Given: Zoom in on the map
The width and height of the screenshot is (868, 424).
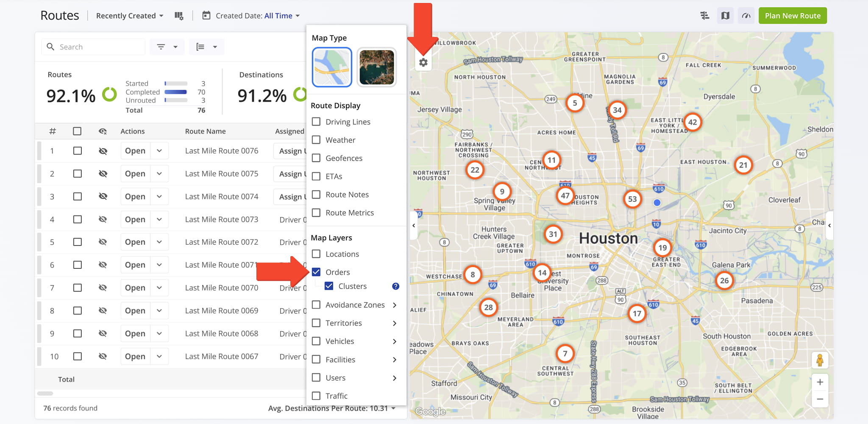Looking at the screenshot, I should point(820,382).
